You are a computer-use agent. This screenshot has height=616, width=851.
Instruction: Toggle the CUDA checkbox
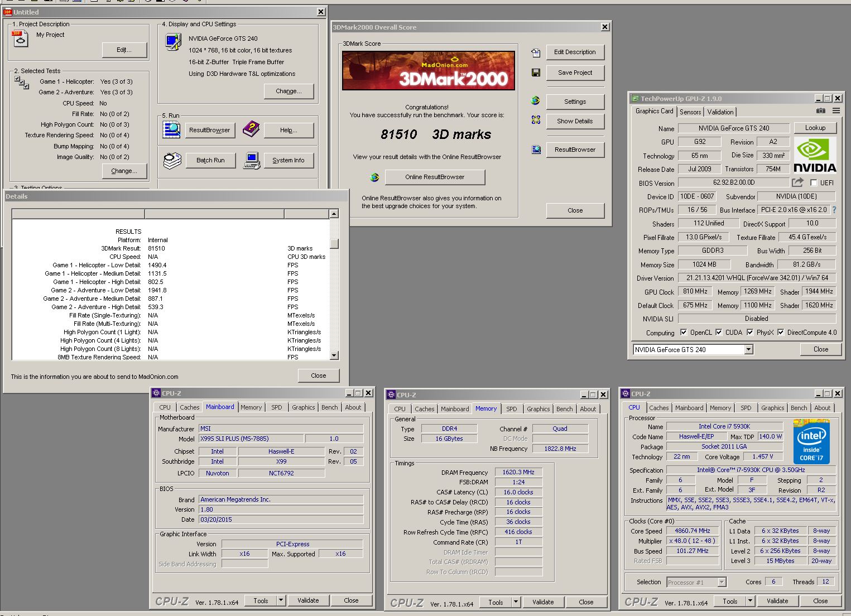point(719,333)
